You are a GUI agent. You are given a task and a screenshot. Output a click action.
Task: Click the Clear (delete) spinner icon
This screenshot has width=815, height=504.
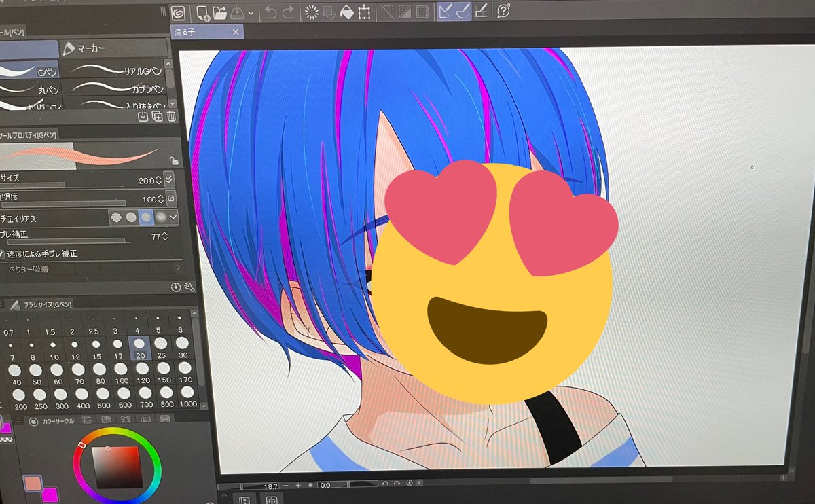click(x=312, y=12)
